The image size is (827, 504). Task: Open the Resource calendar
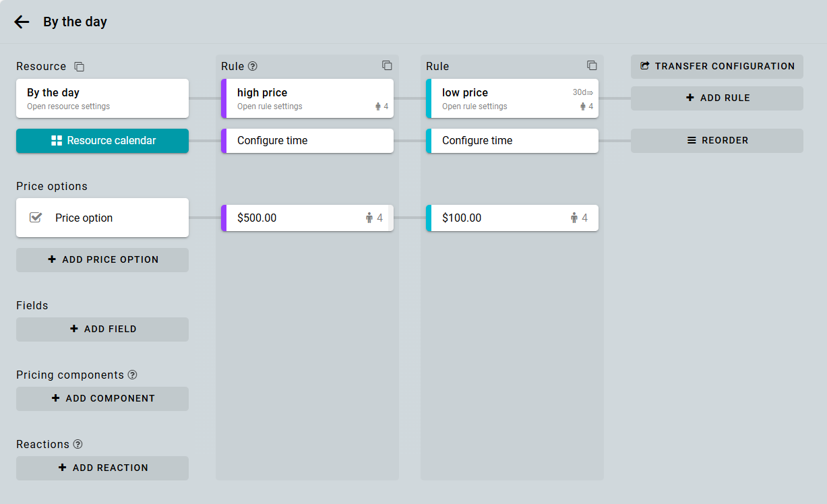coord(102,141)
